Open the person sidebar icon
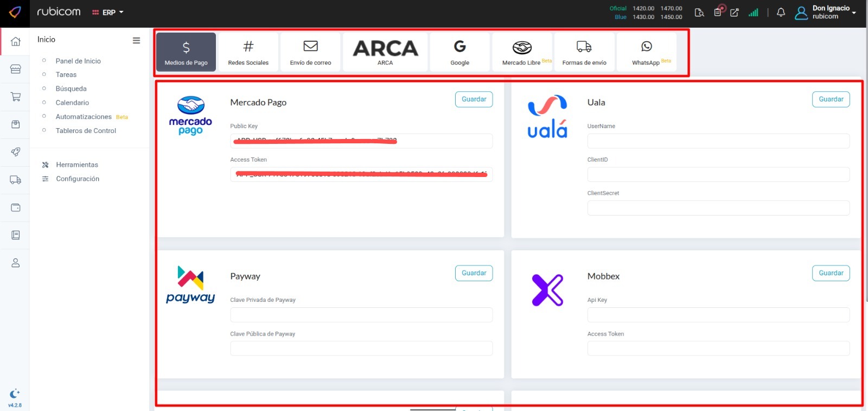This screenshot has width=868, height=411. (16, 263)
